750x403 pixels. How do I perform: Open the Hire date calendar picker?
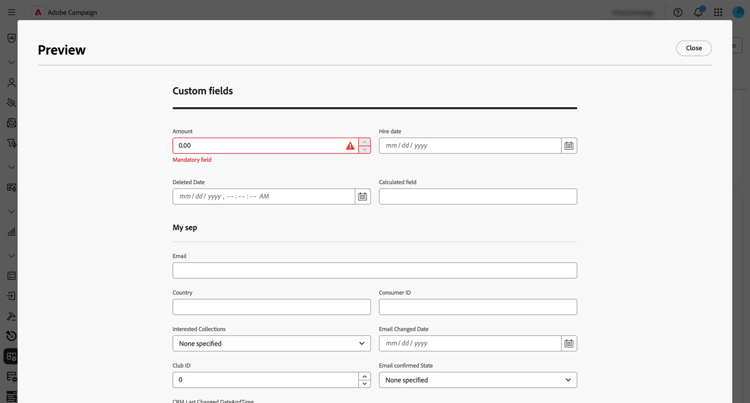pos(568,146)
